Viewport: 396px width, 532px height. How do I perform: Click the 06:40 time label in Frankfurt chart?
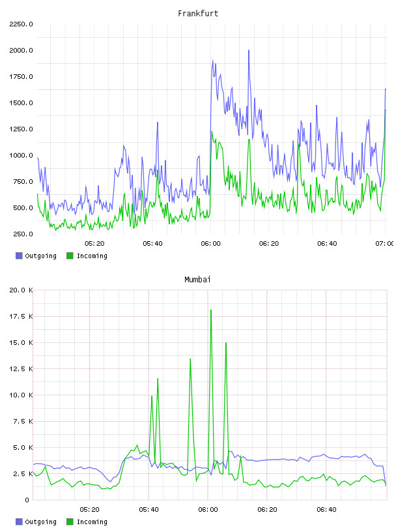327,244
